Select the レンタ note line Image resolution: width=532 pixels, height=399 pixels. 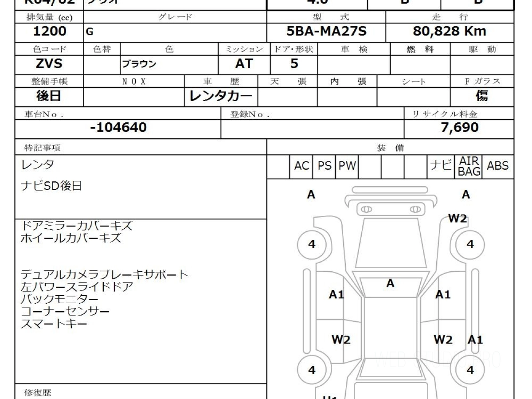(x=38, y=165)
